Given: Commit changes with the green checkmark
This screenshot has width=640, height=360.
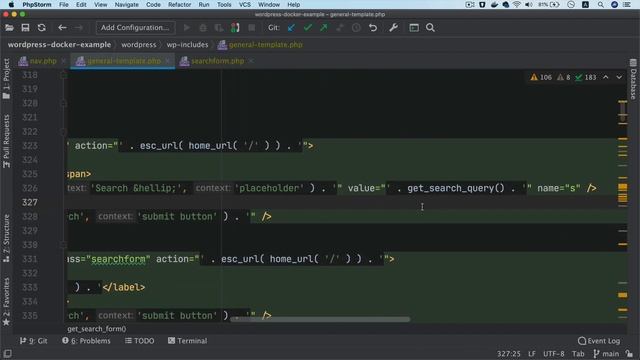Looking at the screenshot, I should click(x=308, y=28).
